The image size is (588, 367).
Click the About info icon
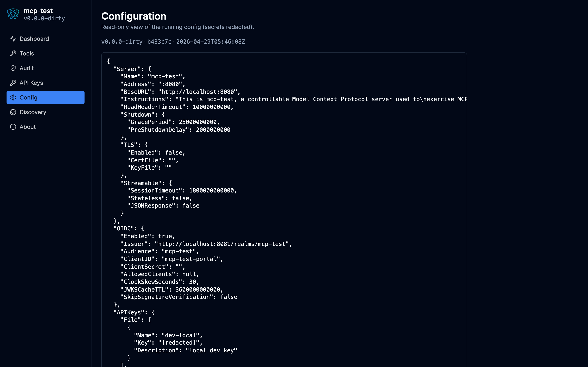(13, 127)
